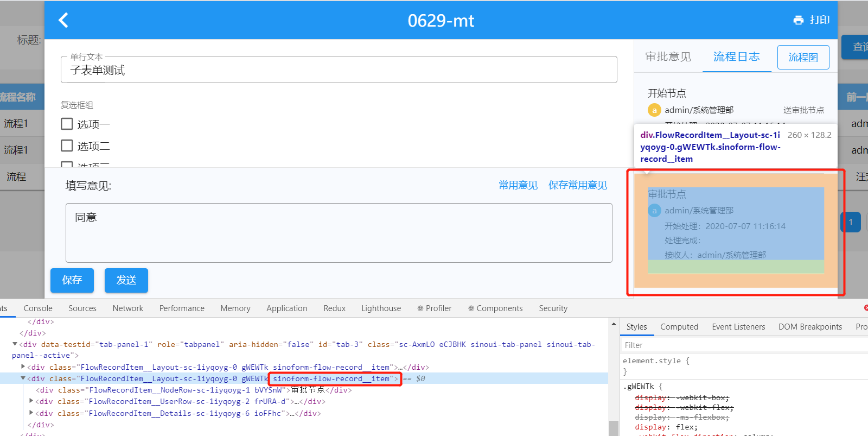Open the Application tab in DevTools
868x436 pixels.
[x=286, y=308]
